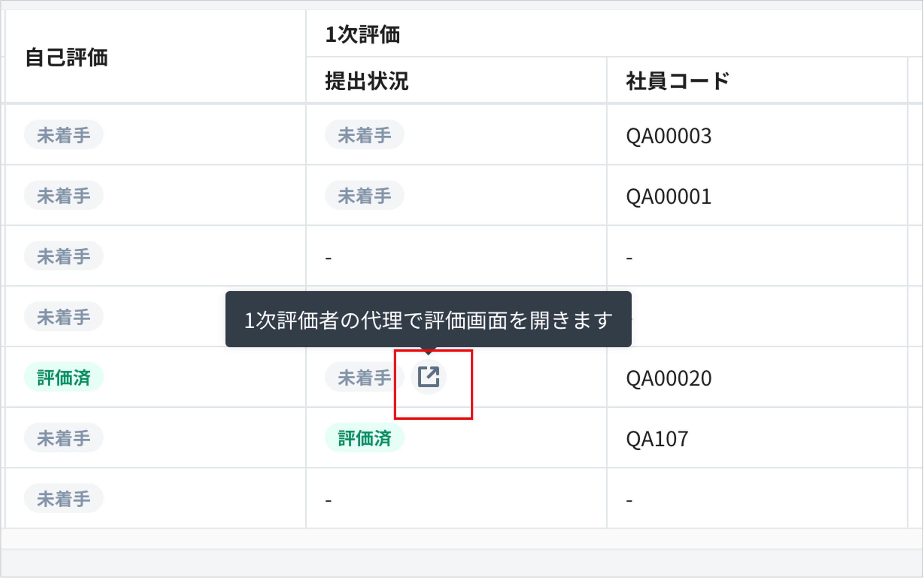This screenshot has width=924, height=578.
Task: Open proxy evaluation screen icon for QA00020
Action: [428, 377]
